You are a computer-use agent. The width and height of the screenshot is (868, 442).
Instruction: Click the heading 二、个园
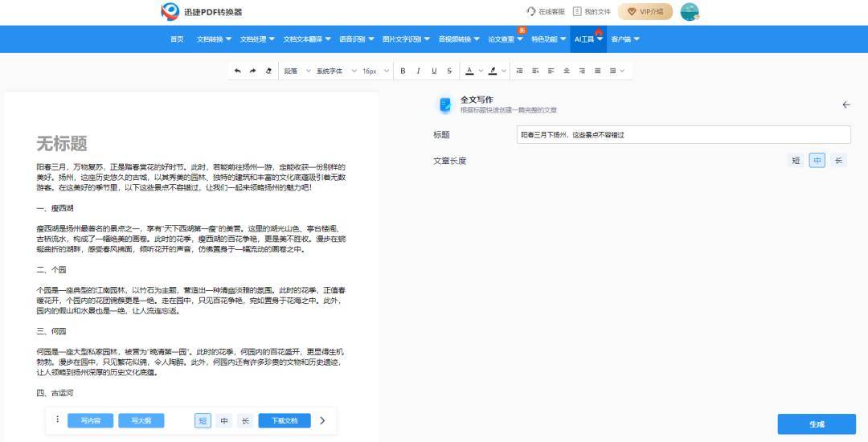point(51,270)
